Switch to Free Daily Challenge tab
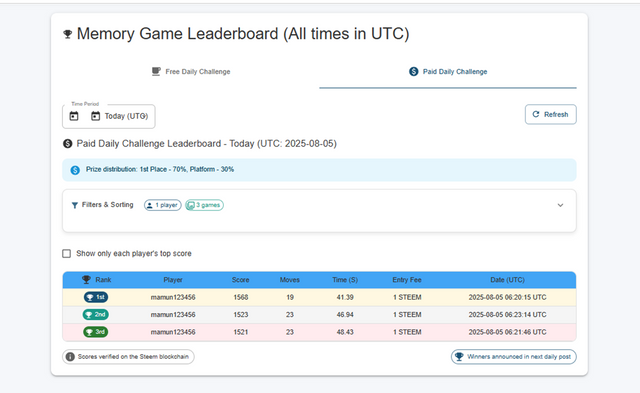640x393 pixels. pos(191,72)
